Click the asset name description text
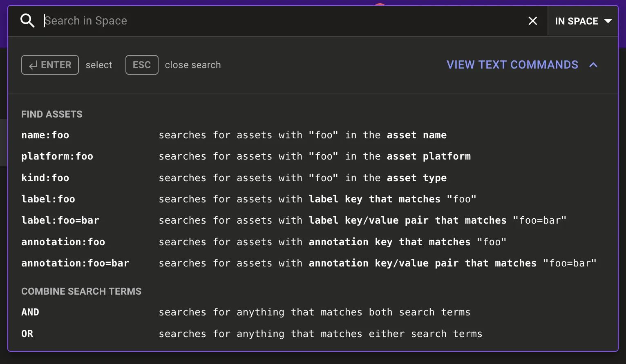 click(x=302, y=135)
